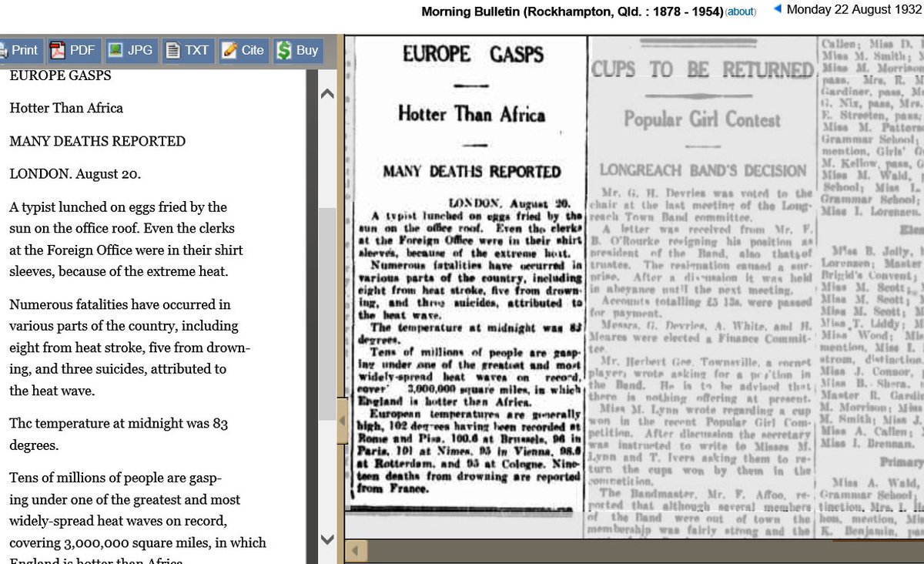Click 'A typist lunched on eggs fried by the' line

click(x=118, y=207)
